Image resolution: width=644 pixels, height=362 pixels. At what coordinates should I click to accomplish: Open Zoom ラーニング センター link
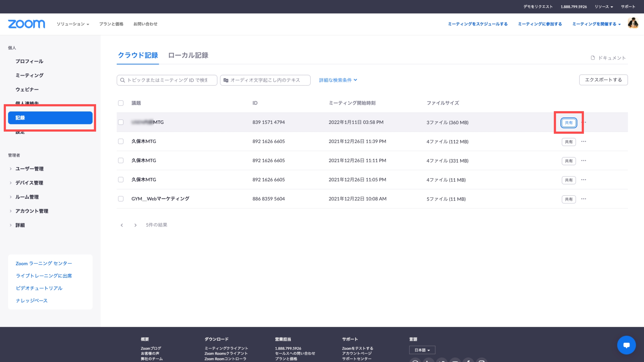[44, 263]
